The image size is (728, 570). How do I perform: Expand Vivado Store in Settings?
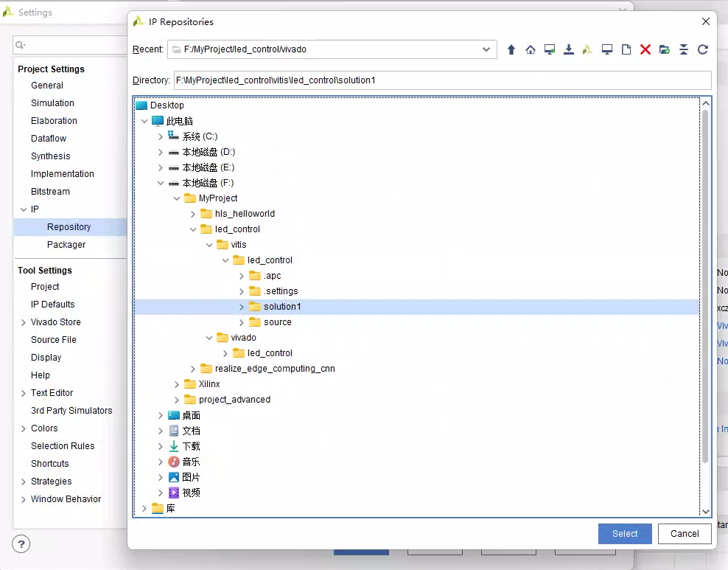pyautogui.click(x=24, y=322)
